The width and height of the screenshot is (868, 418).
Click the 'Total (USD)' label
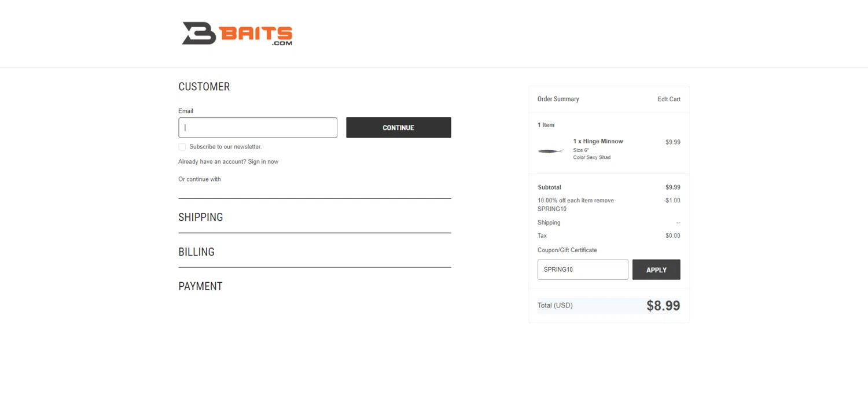tap(555, 305)
